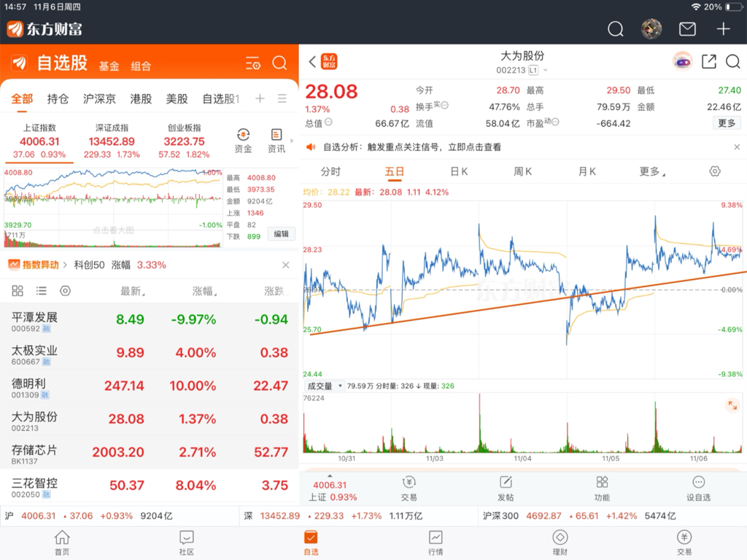Tap the plus icon in top header
This screenshot has width=747, height=560.
[723, 29]
